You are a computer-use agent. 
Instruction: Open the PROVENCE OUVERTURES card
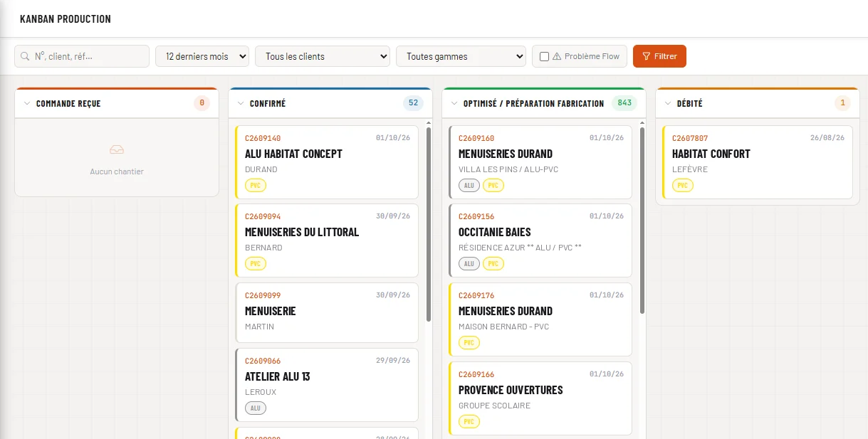coord(540,398)
